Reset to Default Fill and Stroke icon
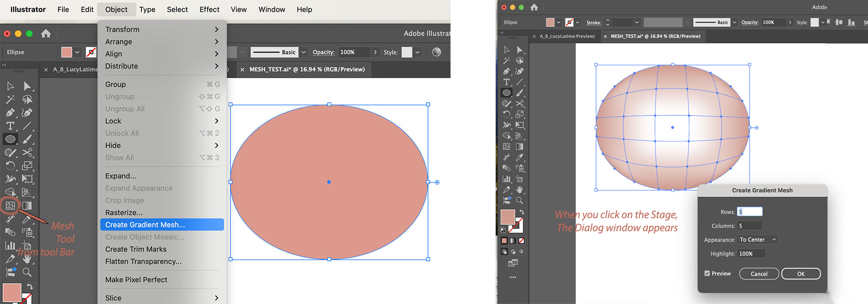The width and height of the screenshot is (868, 304). pos(503,230)
